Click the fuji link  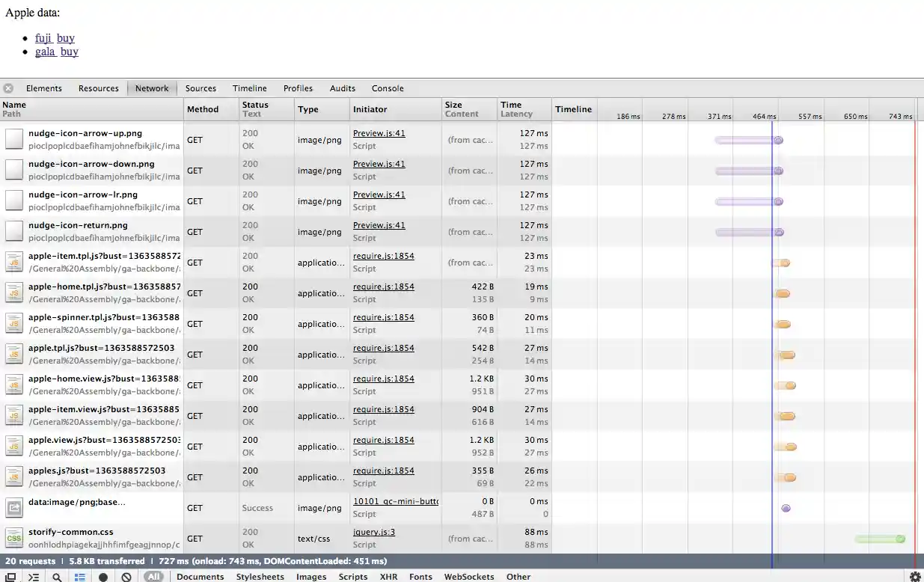point(43,38)
